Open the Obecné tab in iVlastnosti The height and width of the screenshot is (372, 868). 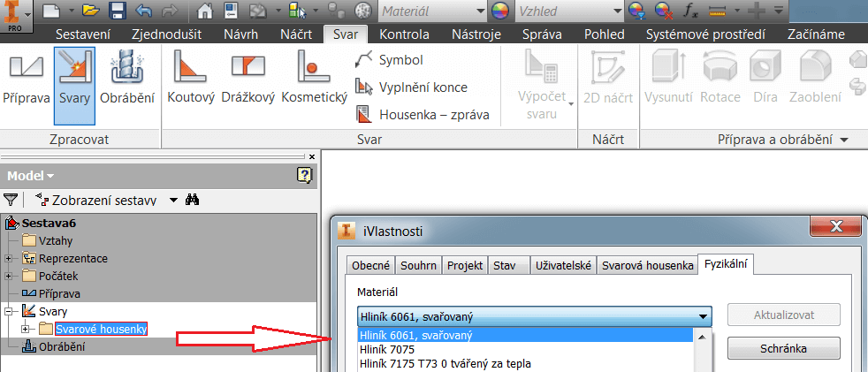(371, 265)
